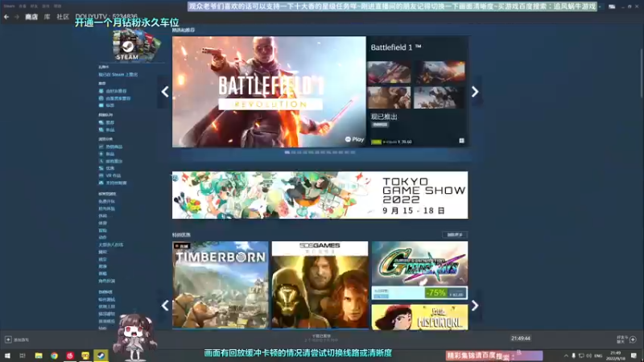Open the VR 作品 sidebar category
This screenshot has width=644, height=362.
click(109, 175)
